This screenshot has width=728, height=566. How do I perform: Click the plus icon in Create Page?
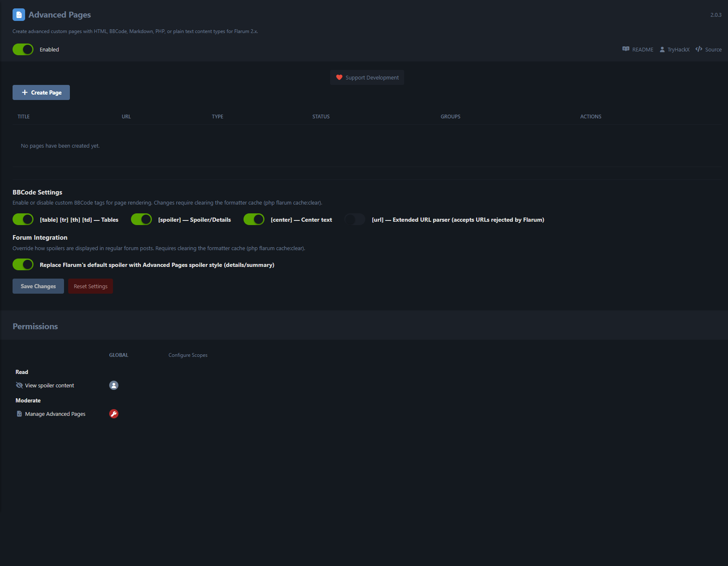coord(25,92)
